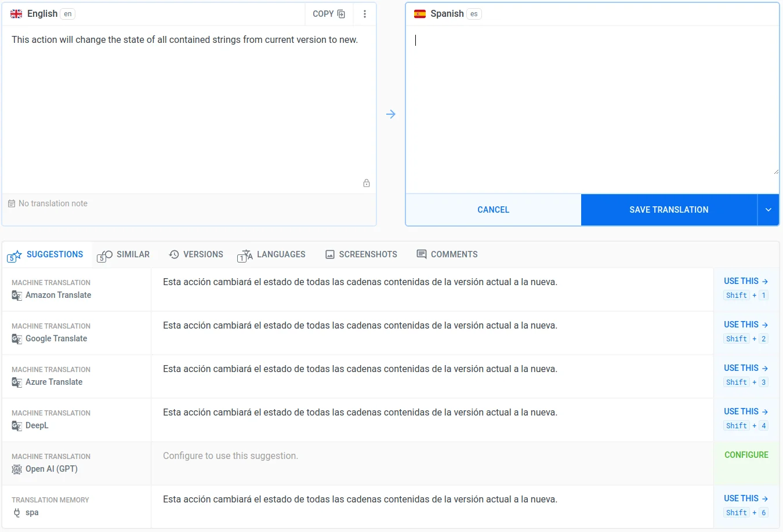Viewport: 783px width, 532px height.
Task: Open the three-dot overflow menu
Action: 365,13
